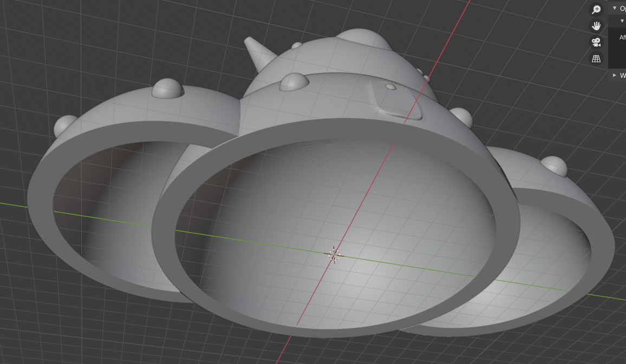Expand the 'W' section at panel bottom
The image size is (626, 364).
(x=614, y=75)
